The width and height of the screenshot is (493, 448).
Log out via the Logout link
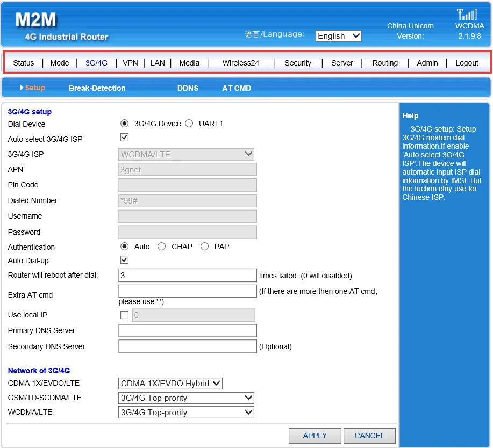point(467,63)
